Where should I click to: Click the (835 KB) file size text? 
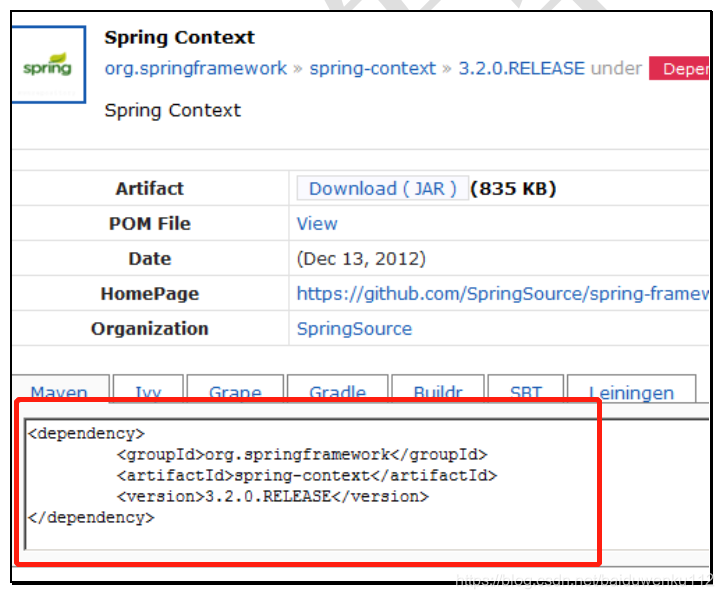(x=513, y=188)
